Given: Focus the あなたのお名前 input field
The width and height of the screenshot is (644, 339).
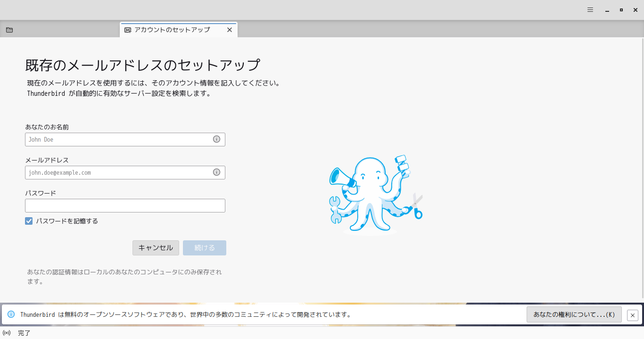Looking at the screenshot, I should [125, 139].
